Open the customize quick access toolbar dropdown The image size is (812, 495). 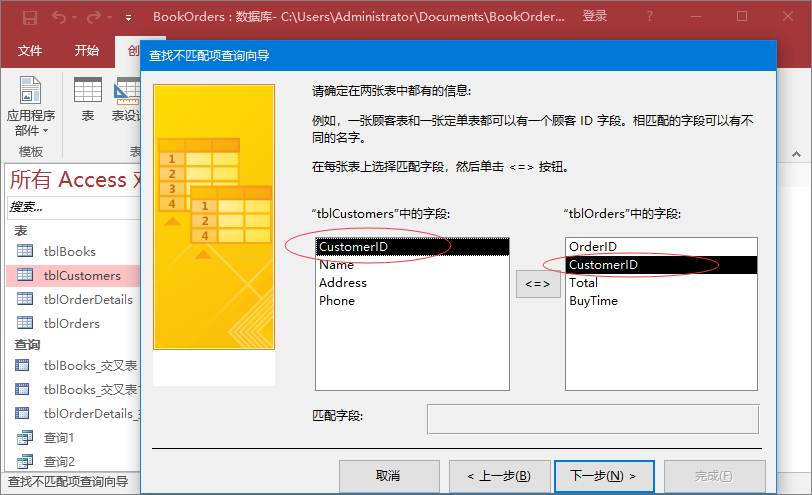click(x=128, y=18)
